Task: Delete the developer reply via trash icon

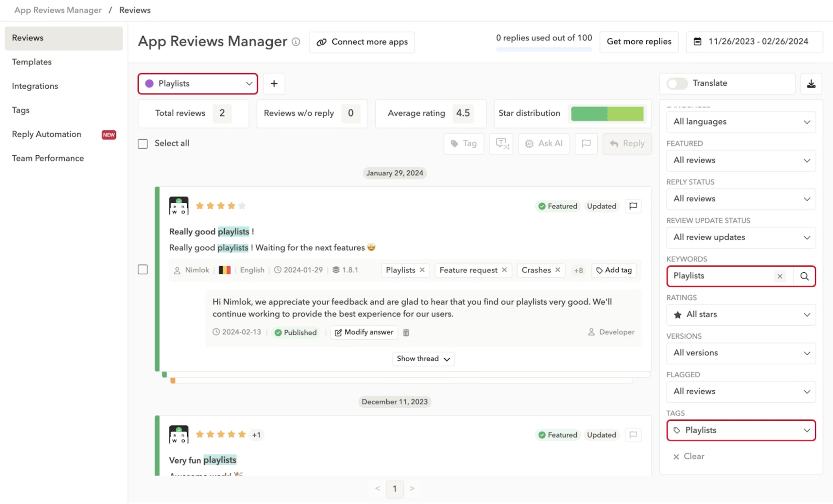Action: pos(406,332)
